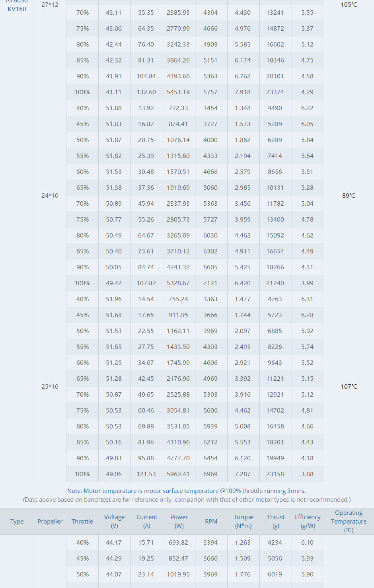Select the 23374 thrust value cell
This screenshot has height=588, width=374.
(x=275, y=92)
